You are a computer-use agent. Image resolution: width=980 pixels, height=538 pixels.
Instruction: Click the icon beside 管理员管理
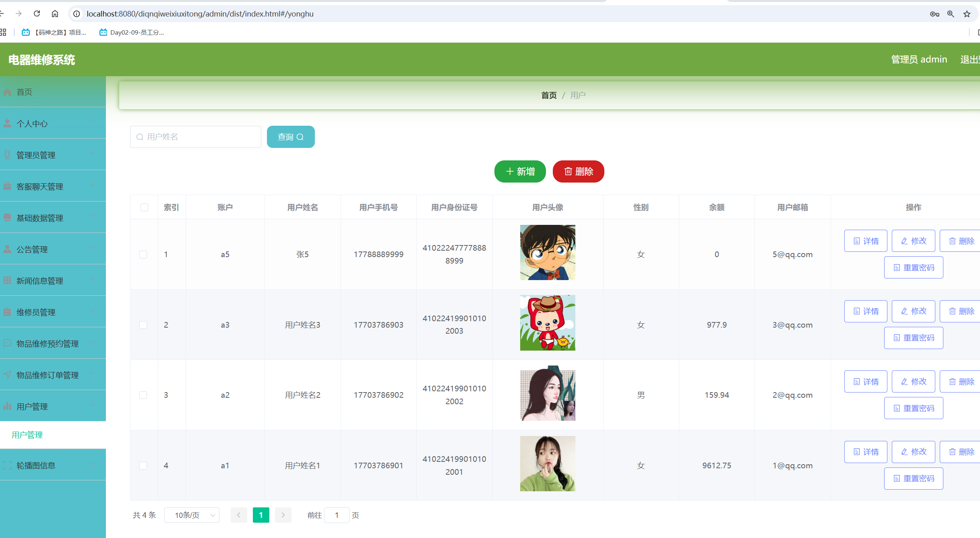click(7, 155)
